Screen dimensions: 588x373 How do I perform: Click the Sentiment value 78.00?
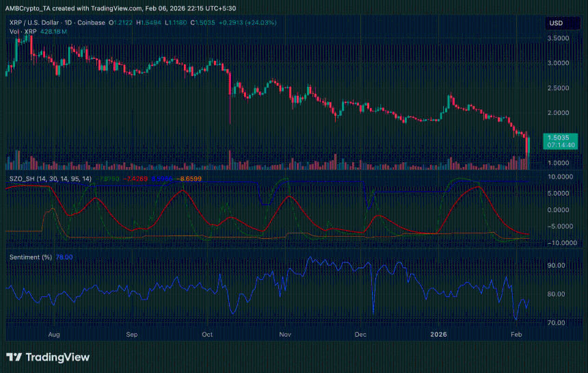coord(64,257)
